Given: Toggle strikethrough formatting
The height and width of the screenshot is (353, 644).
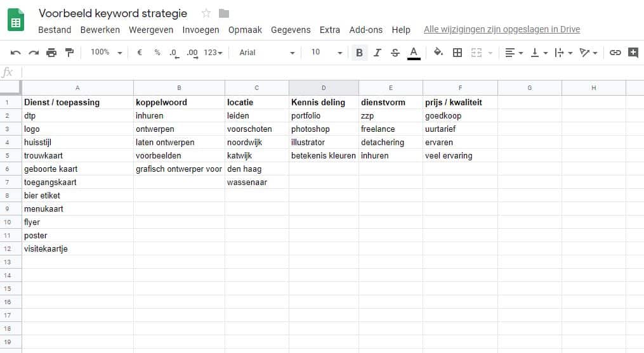Looking at the screenshot, I should pyautogui.click(x=395, y=53).
